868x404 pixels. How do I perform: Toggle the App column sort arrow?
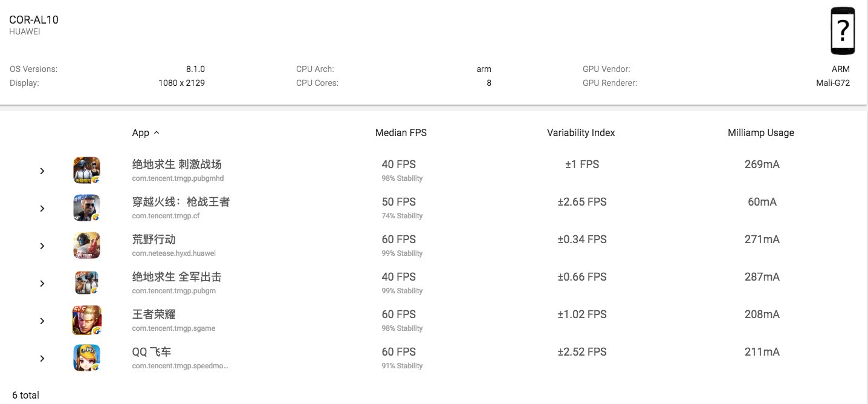click(x=157, y=132)
